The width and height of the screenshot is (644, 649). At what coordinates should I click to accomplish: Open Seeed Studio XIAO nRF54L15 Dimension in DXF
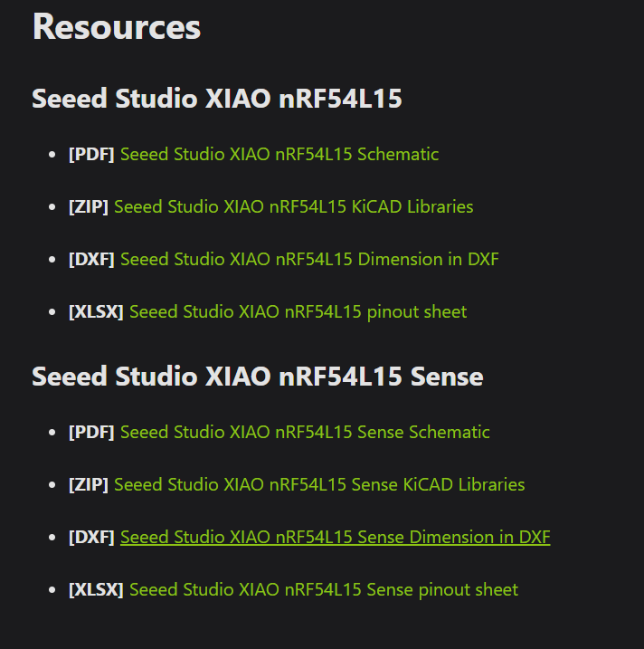coord(309,260)
